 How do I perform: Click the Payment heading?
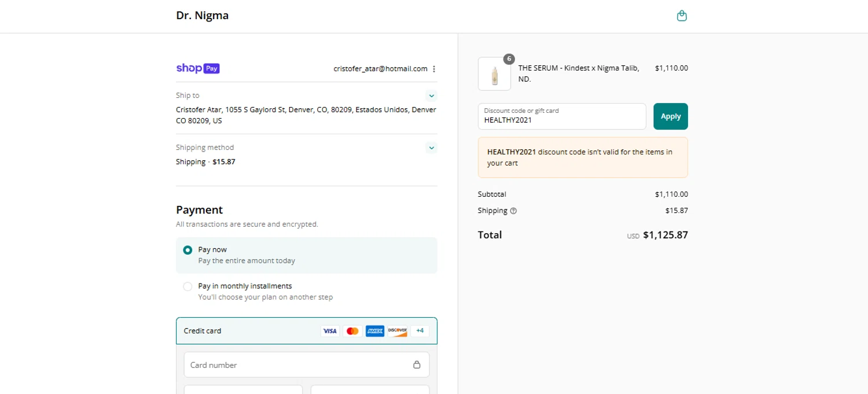[199, 210]
